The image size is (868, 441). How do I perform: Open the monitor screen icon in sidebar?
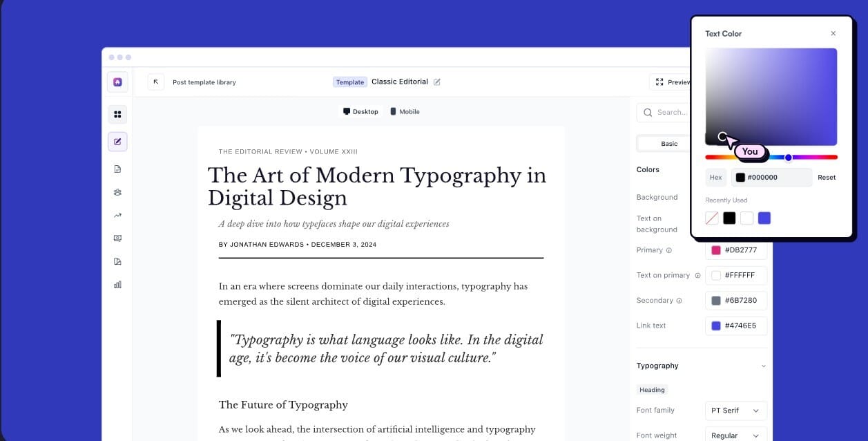(117, 238)
